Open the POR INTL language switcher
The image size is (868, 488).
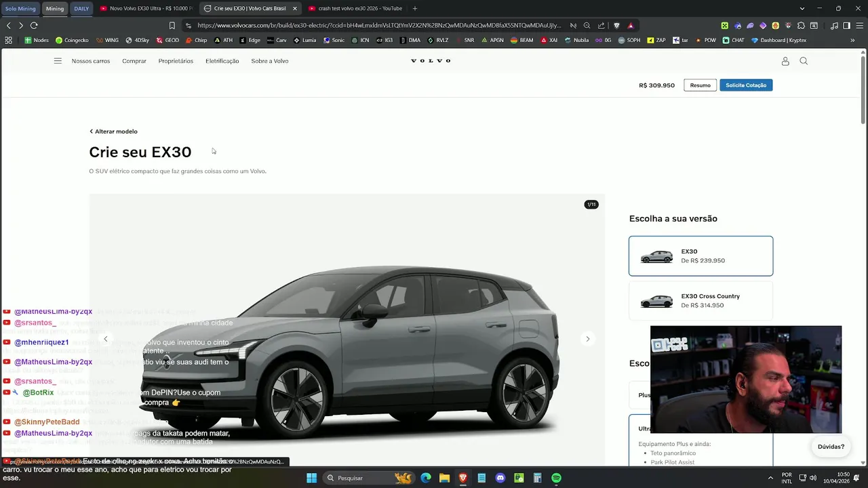[787, 478]
